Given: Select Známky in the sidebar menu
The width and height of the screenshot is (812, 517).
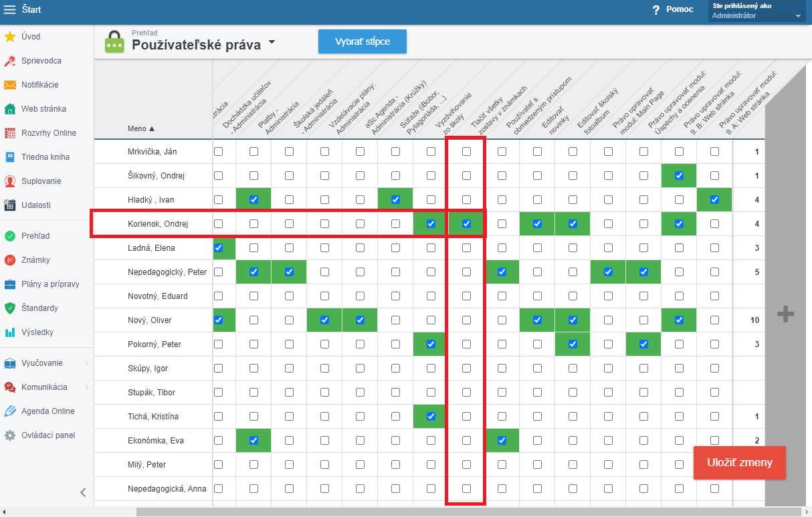Looking at the screenshot, I should click(x=35, y=260).
